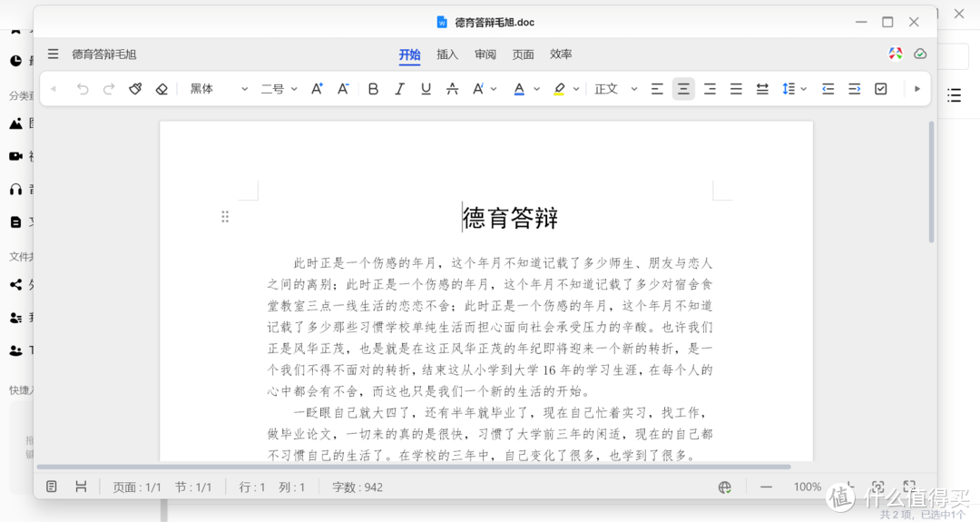Image resolution: width=980 pixels, height=522 pixels.
Task: Click the 100% zoom level
Action: tap(808, 487)
